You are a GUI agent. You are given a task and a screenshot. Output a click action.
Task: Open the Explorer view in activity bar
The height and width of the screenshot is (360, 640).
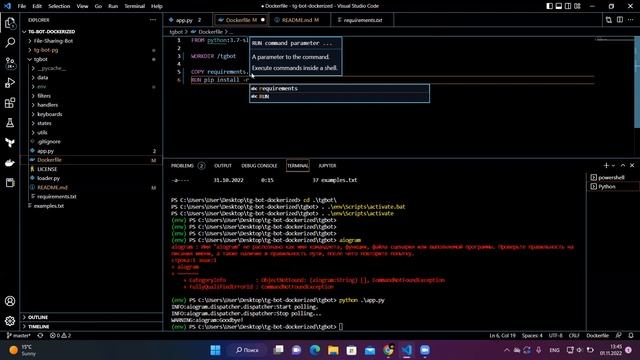[x=10, y=23]
